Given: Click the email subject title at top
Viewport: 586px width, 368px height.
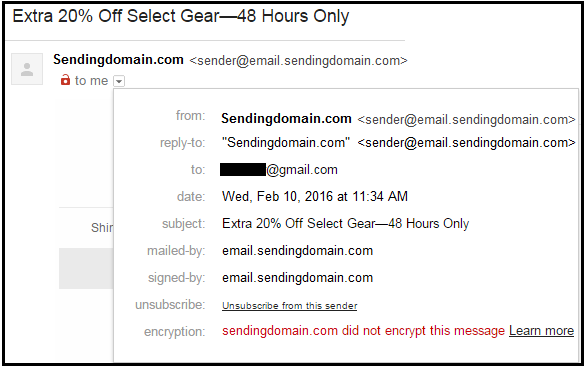Looking at the screenshot, I should [181, 16].
